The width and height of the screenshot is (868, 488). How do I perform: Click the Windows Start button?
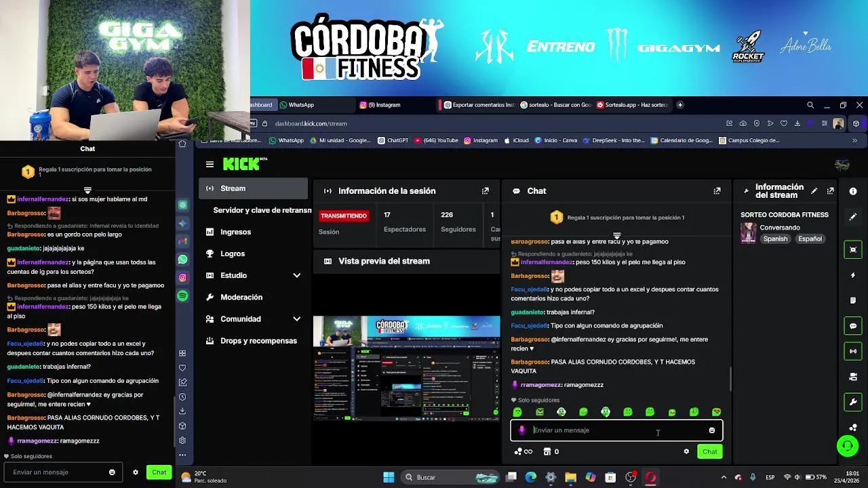pyautogui.click(x=389, y=477)
